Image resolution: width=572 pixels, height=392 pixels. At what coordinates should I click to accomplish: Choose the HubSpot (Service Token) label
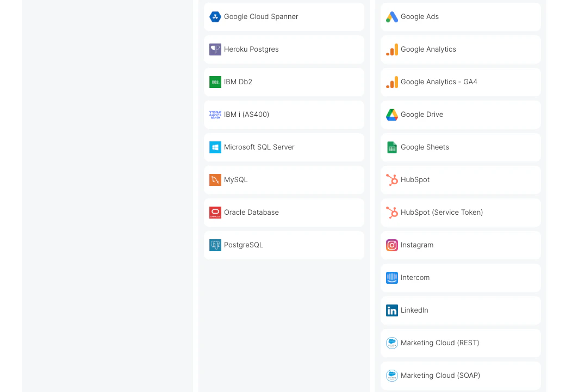coord(442,213)
